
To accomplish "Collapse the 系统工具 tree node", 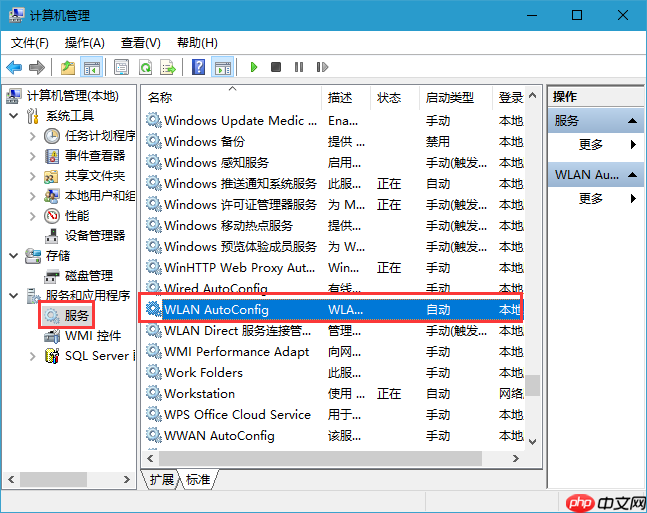I will coord(14,116).
